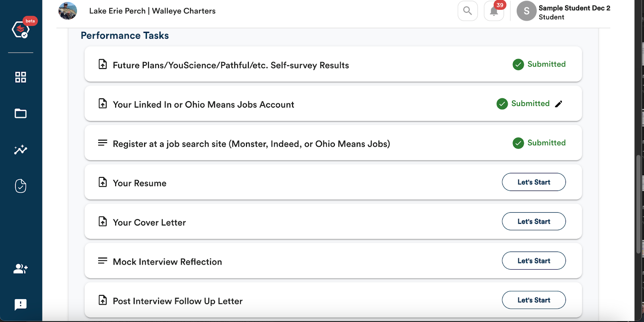
Task: Start the Your Resume task
Action: click(x=534, y=182)
